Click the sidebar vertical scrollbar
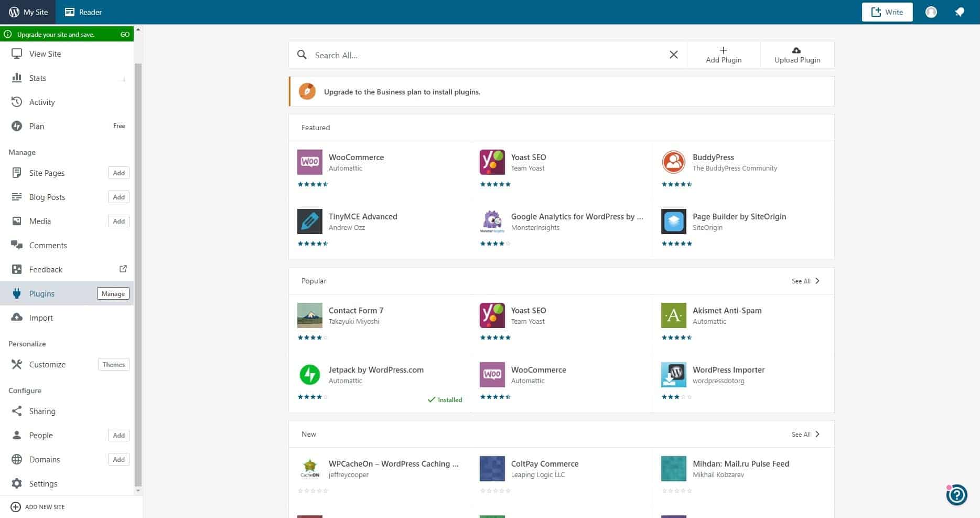The image size is (980, 518). coord(138,275)
